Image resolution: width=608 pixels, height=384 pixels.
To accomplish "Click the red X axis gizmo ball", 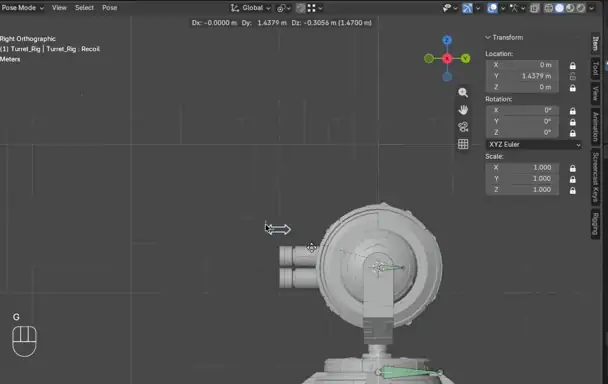I will [x=447, y=59].
